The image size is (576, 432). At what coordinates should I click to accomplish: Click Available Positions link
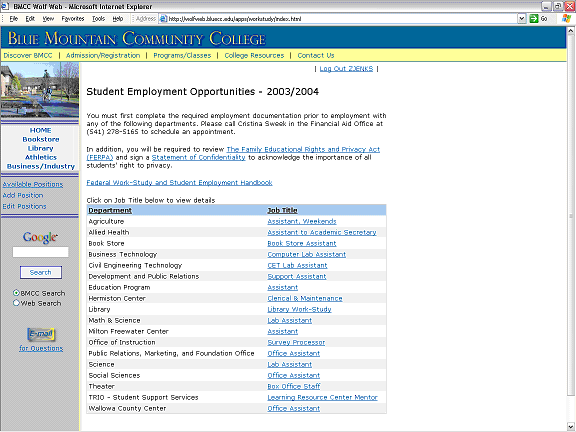click(33, 184)
